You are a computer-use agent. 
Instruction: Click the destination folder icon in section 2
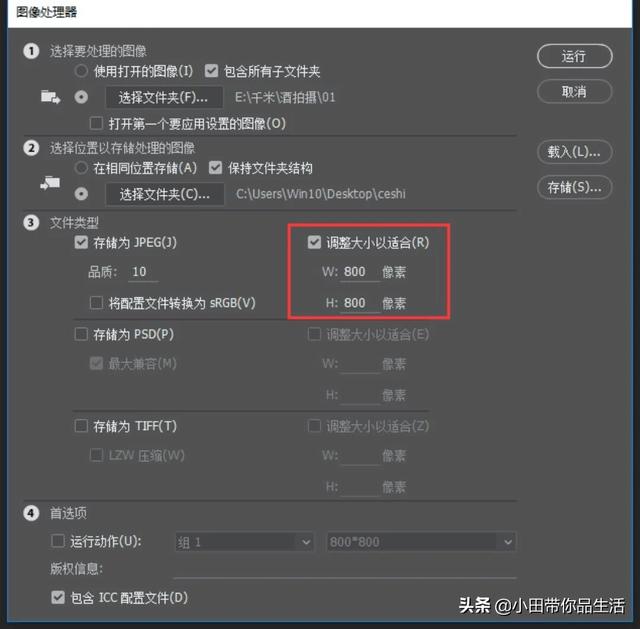pos(50,183)
